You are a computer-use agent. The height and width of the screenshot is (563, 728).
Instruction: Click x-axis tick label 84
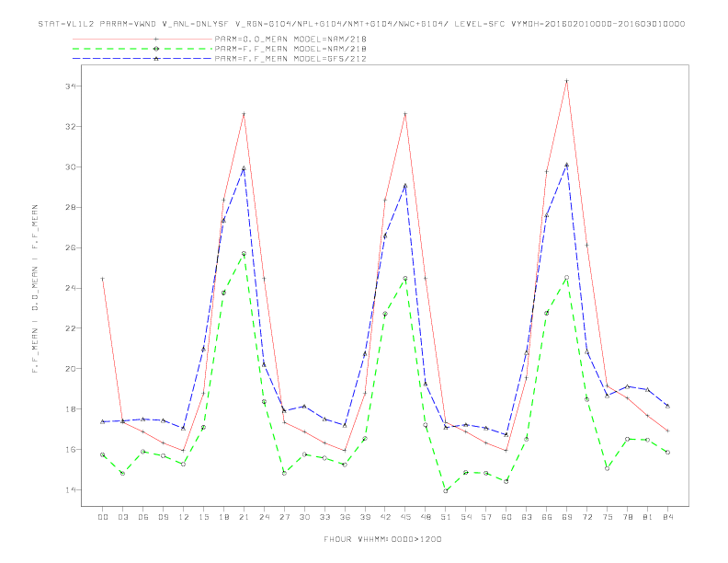[667, 517]
